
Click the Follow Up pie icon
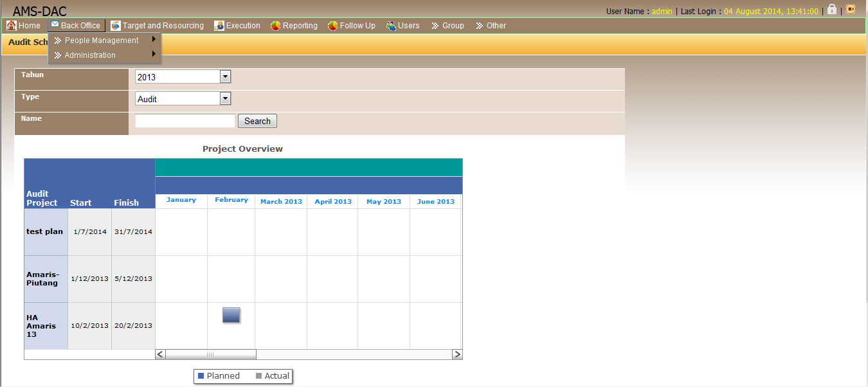pyautogui.click(x=332, y=26)
